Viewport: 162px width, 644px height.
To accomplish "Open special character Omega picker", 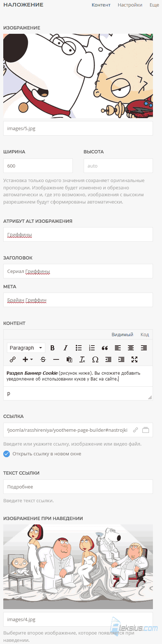I will 95,359.
